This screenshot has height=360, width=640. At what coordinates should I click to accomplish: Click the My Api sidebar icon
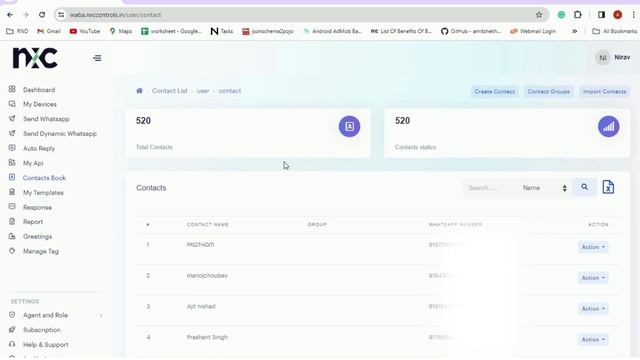click(x=12, y=162)
